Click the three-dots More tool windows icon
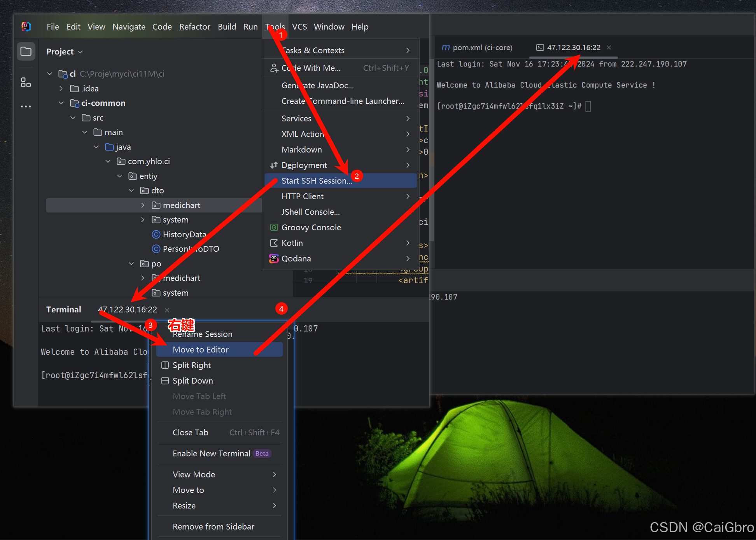Viewport: 756px width, 540px height. [26, 106]
